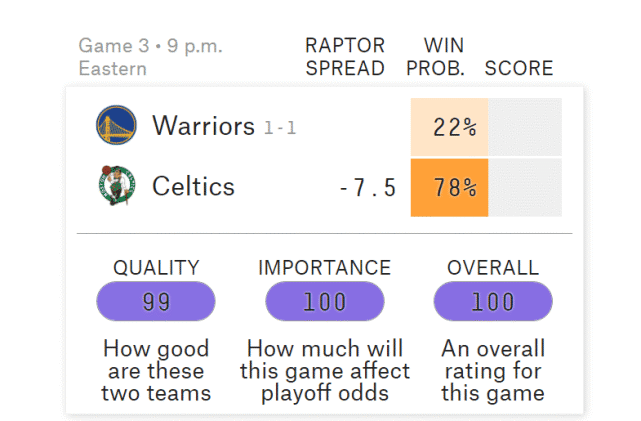Click the Game 3 9 p.m. Eastern label

150,57
